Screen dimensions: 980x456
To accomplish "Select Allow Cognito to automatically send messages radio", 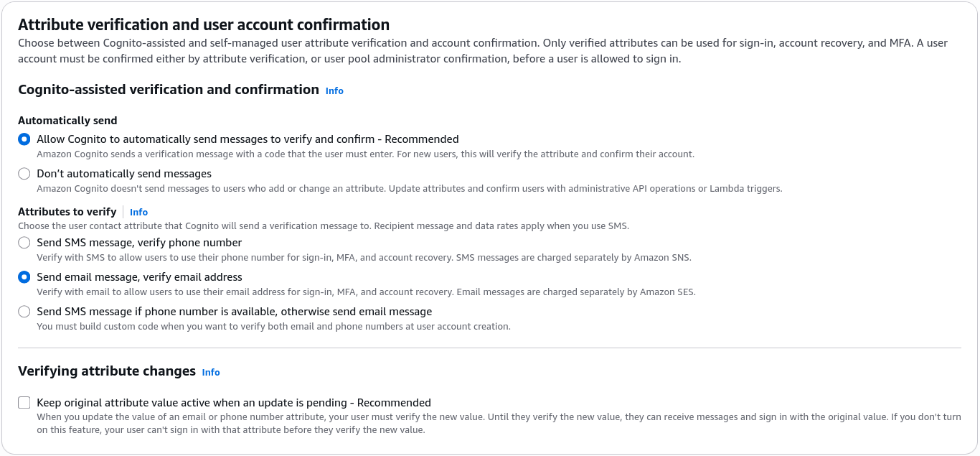I will click(24, 139).
